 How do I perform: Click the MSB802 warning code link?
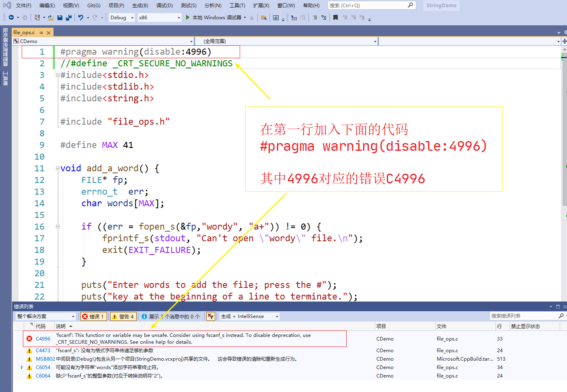[x=45, y=359]
